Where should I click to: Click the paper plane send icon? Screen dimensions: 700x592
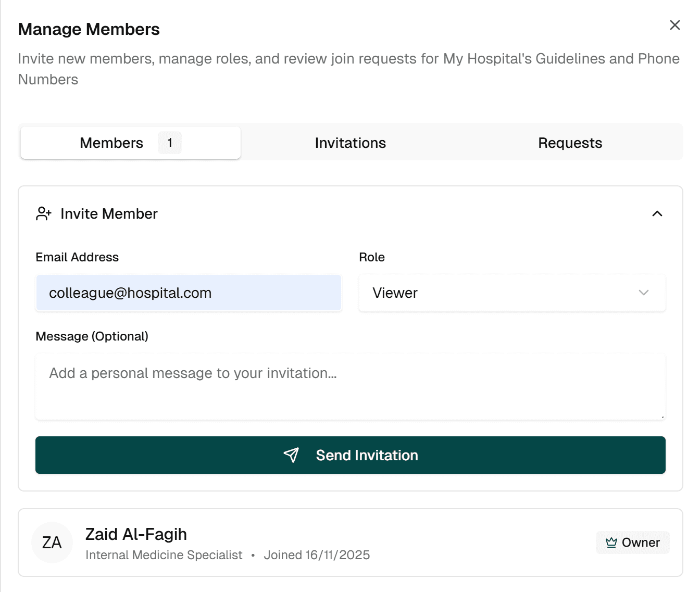(291, 455)
